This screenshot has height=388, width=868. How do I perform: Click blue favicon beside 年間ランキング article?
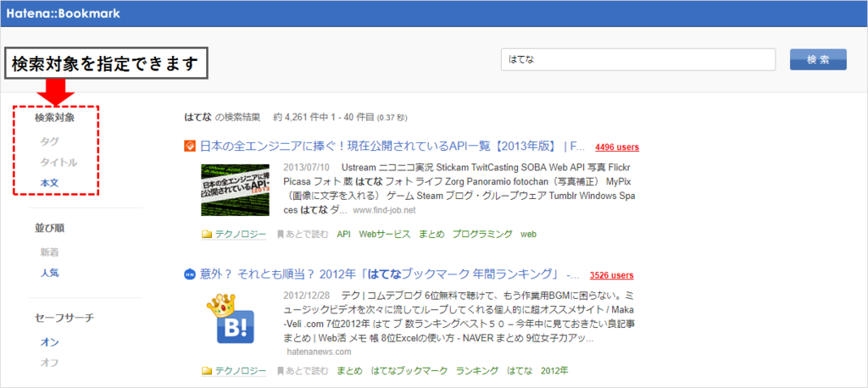190,274
